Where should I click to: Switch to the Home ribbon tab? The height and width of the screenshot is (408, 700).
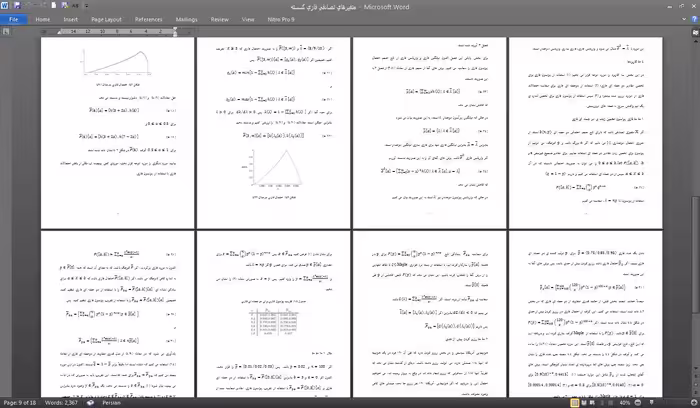(x=43, y=20)
